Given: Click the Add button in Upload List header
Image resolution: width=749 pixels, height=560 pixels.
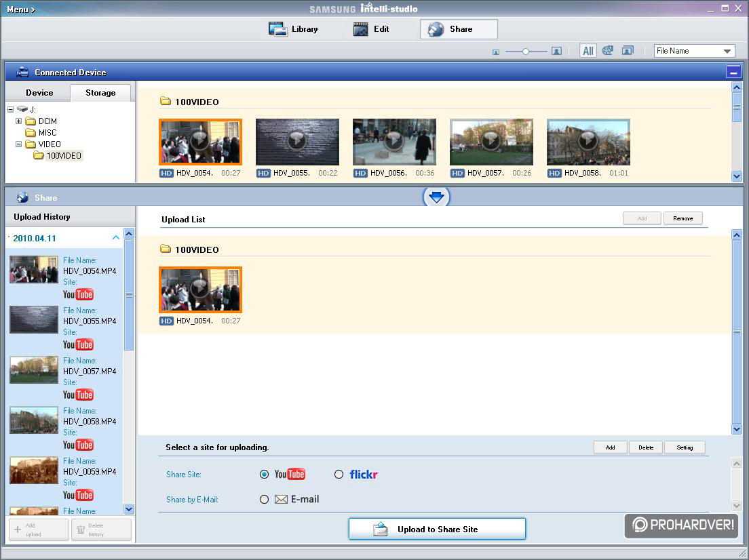Looking at the screenshot, I should [642, 218].
